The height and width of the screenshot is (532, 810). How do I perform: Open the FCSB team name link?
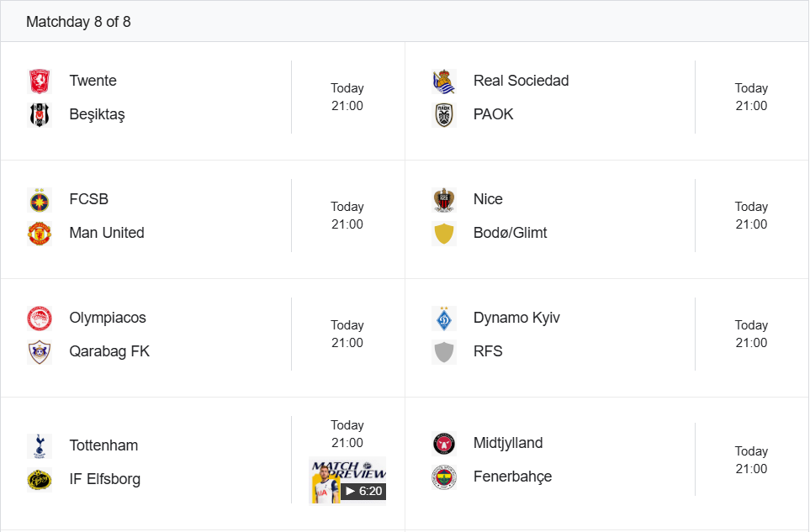click(x=89, y=199)
